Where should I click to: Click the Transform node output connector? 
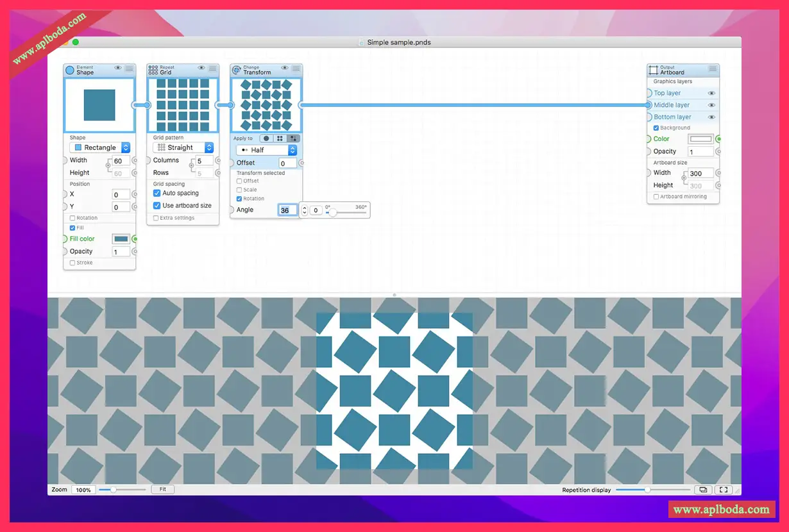pyautogui.click(x=300, y=104)
